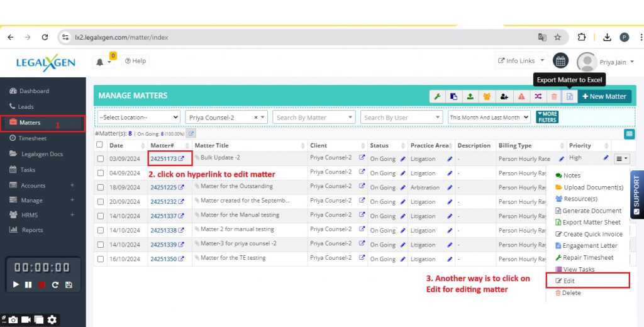Image resolution: width=644 pixels, height=327 pixels.
Task: Open the Select Location dropdown
Action: click(138, 117)
